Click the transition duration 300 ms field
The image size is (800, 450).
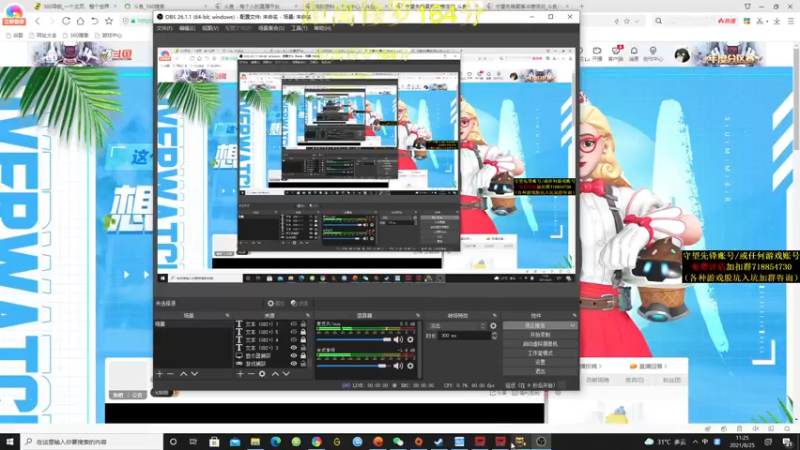click(x=464, y=336)
